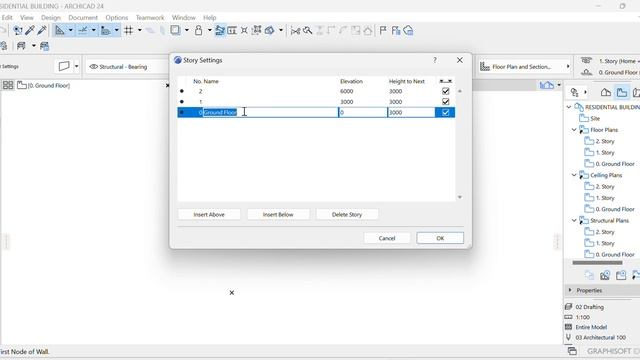Open the Design menu

tap(51, 18)
